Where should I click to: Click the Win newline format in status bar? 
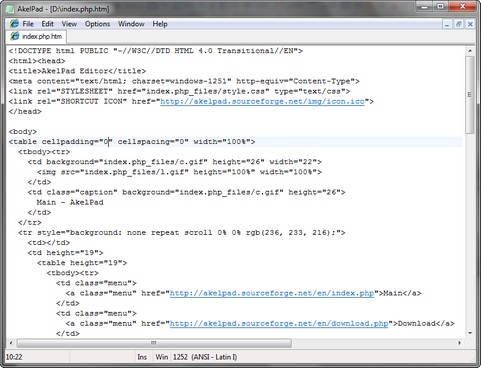point(162,357)
